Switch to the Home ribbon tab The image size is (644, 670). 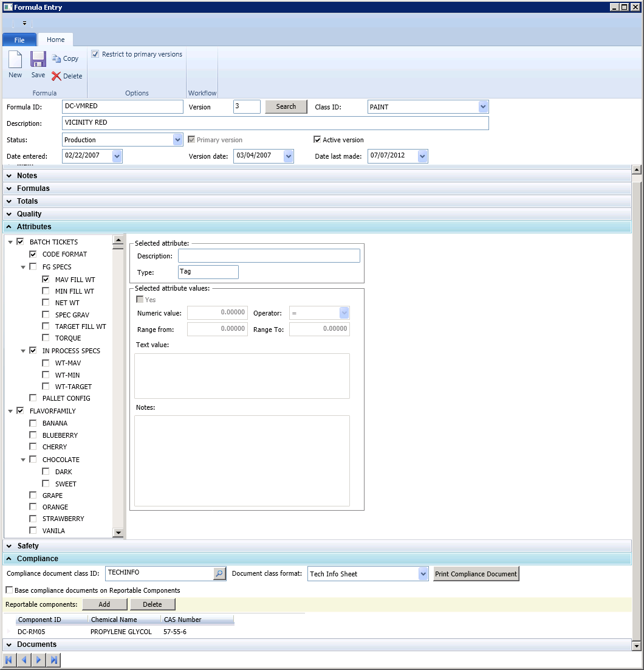[x=55, y=40]
